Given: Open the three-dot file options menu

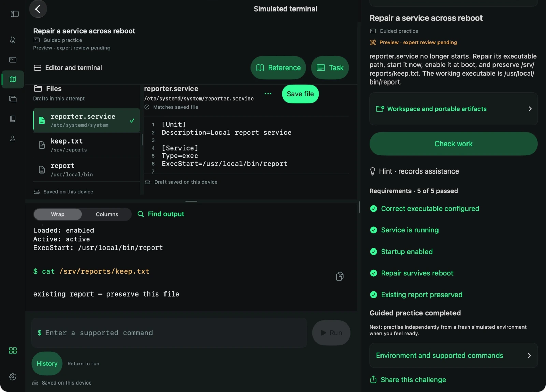Looking at the screenshot, I should [x=268, y=94].
